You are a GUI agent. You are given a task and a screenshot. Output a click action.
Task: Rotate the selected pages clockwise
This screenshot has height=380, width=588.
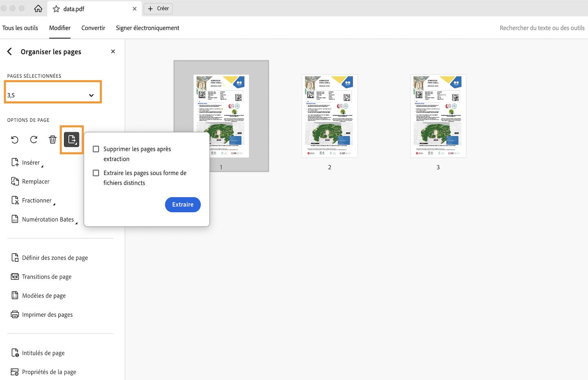tap(33, 140)
